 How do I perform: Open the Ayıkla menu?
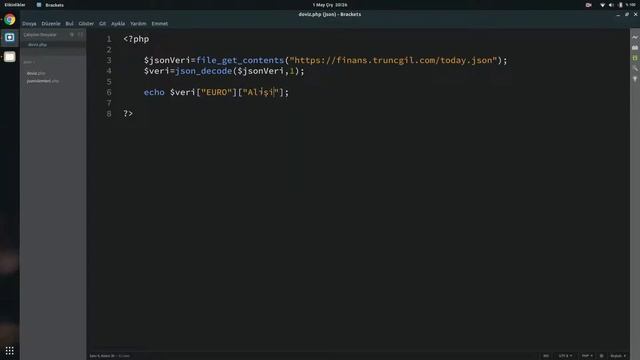click(x=118, y=24)
